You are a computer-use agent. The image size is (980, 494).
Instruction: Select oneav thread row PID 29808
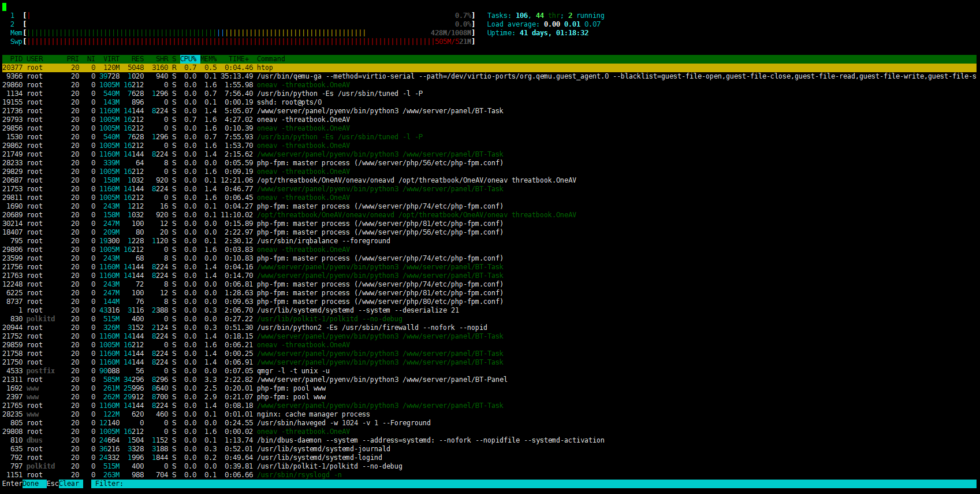(489, 432)
